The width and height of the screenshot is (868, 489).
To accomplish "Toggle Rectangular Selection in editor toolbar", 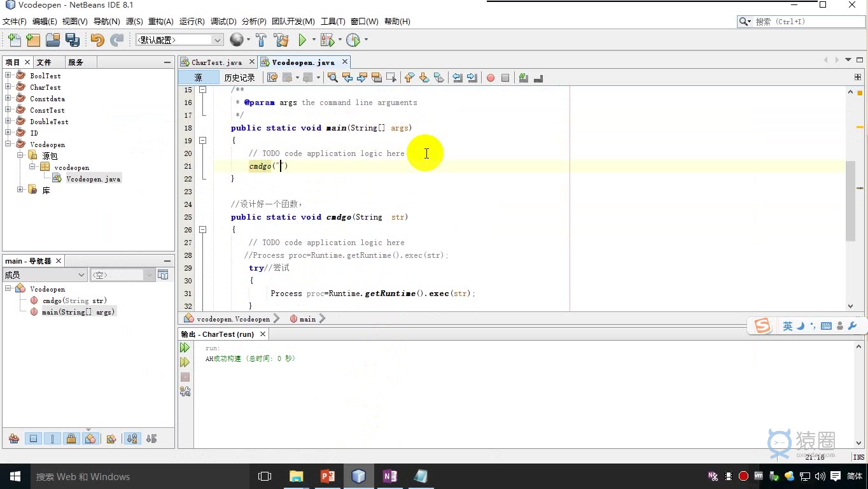I will point(391,78).
